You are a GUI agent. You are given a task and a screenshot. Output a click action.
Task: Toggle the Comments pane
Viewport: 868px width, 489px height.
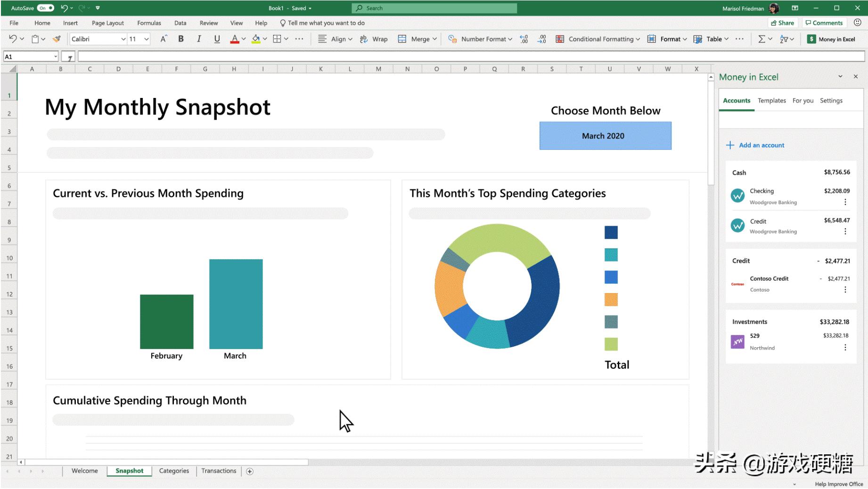click(x=824, y=23)
